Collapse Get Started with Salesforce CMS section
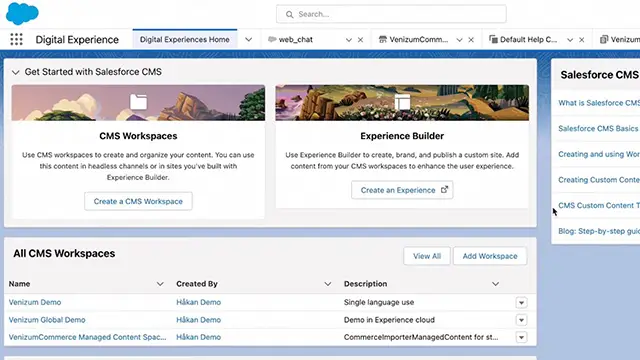 point(16,72)
